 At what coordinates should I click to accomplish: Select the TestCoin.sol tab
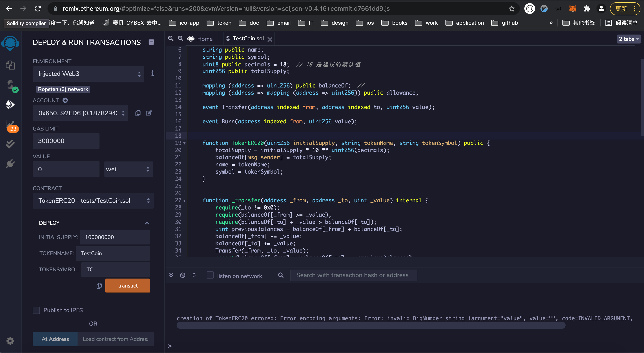[x=247, y=39]
